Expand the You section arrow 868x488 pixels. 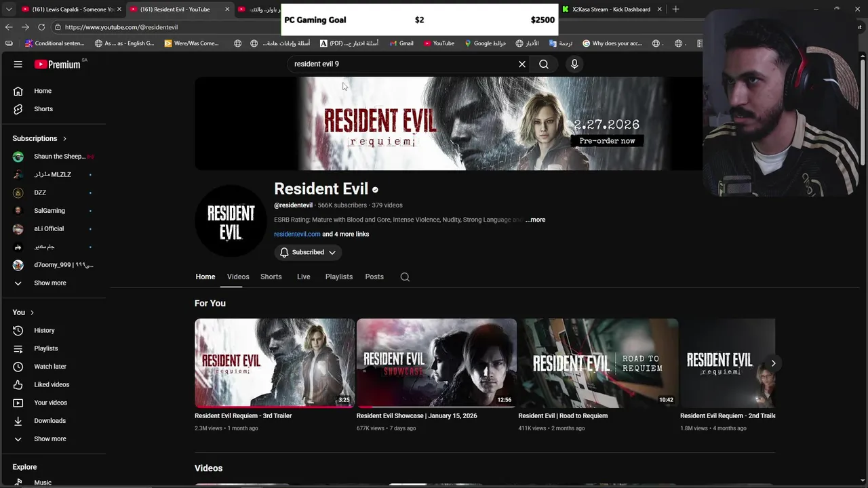coord(32,312)
